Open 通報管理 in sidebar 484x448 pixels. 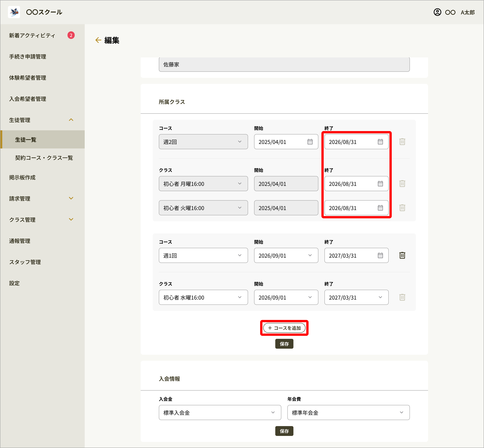(x=20, y=241)
